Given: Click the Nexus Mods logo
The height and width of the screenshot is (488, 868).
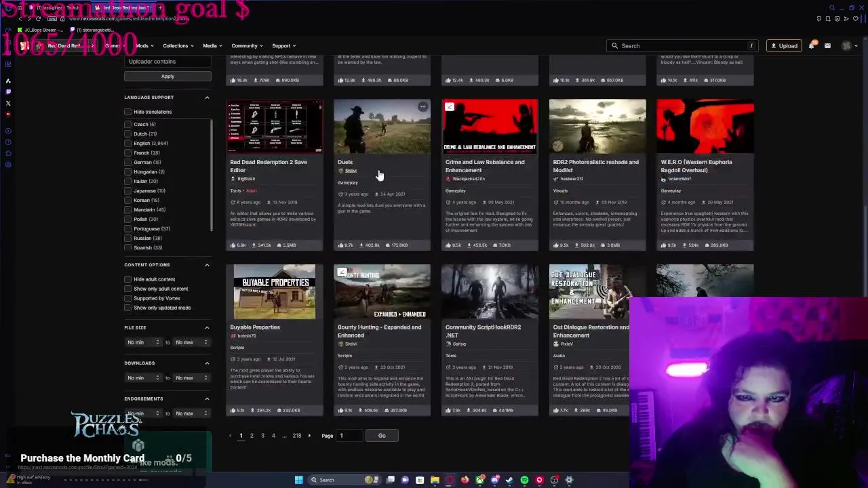Looking at the screenshot, I should coord(24,45).
